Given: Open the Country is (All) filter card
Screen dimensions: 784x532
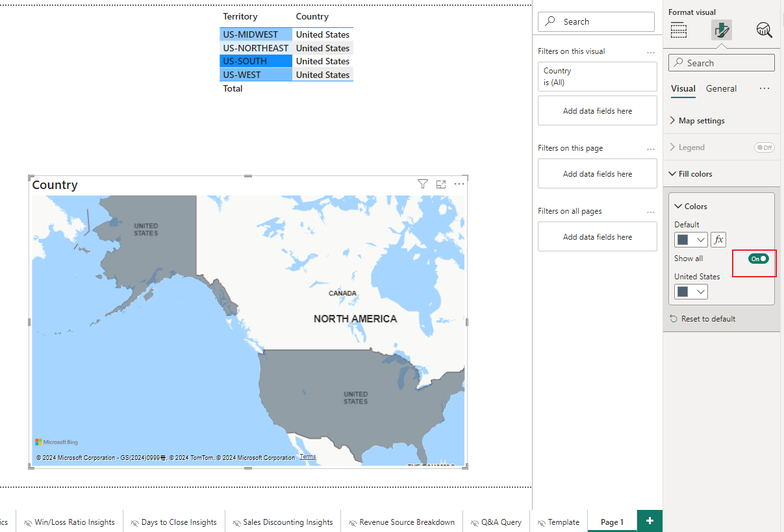Looking at the screenshot, I should (x=597, y=77).
